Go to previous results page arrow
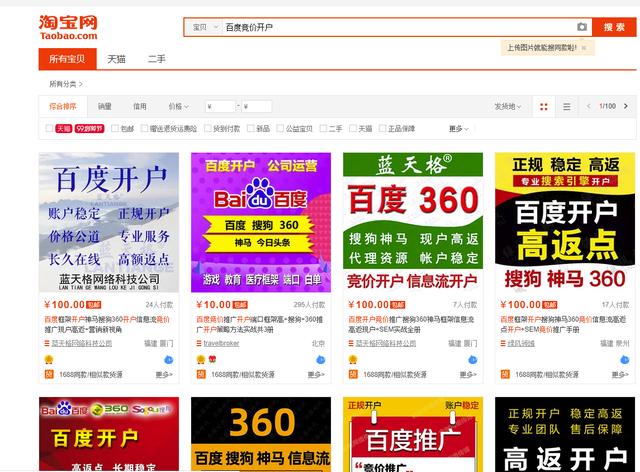The height and width of the screenshot is (472, 640). [x=589, y=106]
